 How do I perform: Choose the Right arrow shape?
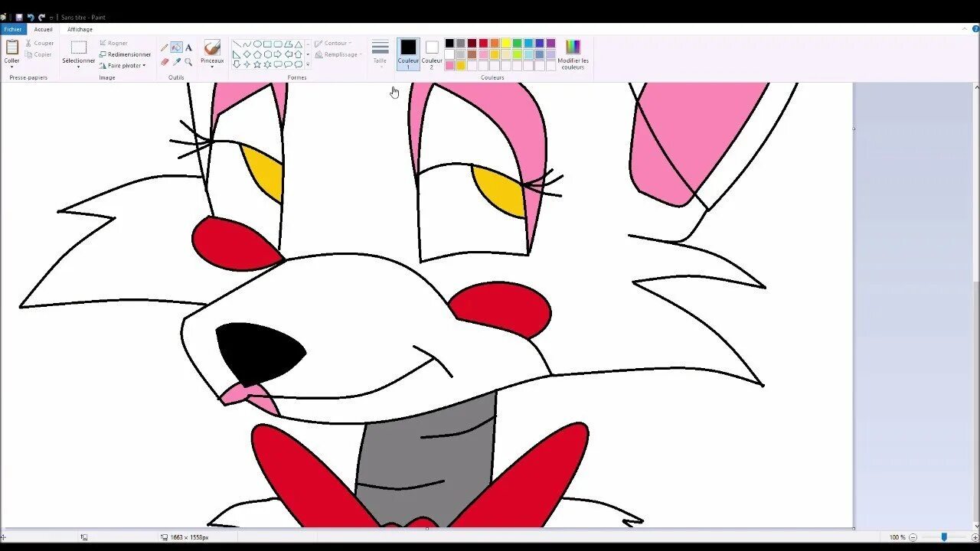pyautogui.click(x=278, y=54)
